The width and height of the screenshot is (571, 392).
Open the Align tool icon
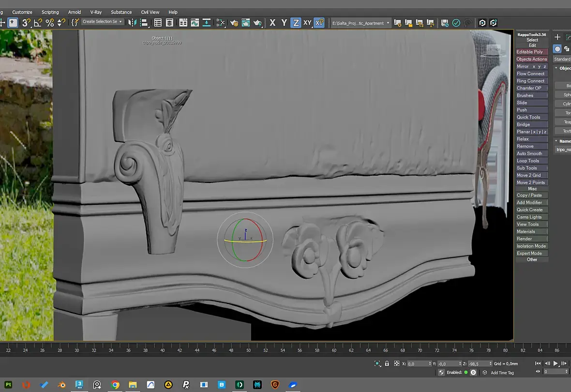click(144, 23)
